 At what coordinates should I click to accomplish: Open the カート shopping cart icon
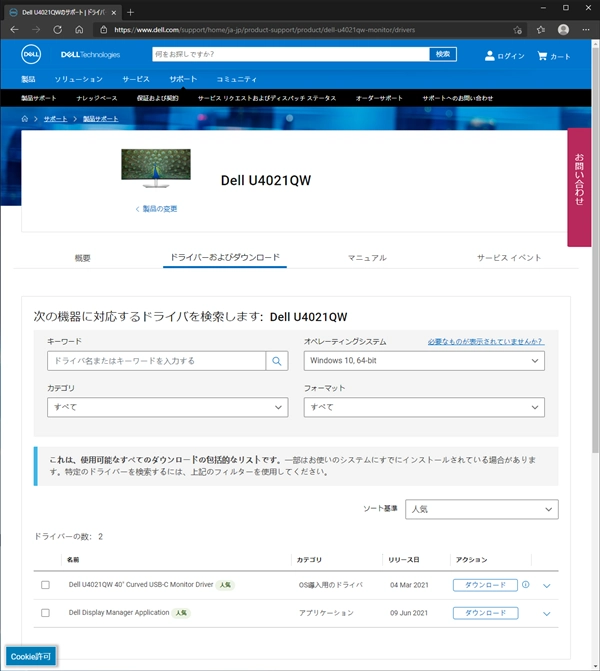tap(542, 56)
